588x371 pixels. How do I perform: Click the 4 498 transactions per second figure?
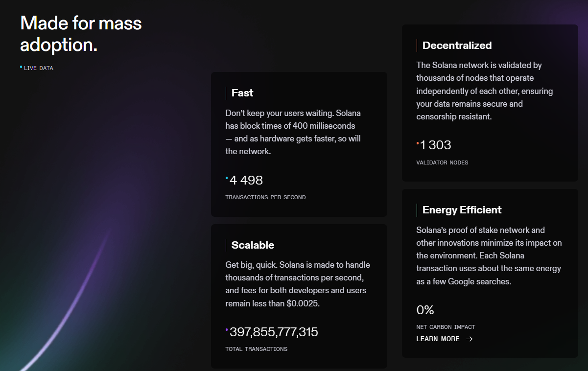coord(246,180)
